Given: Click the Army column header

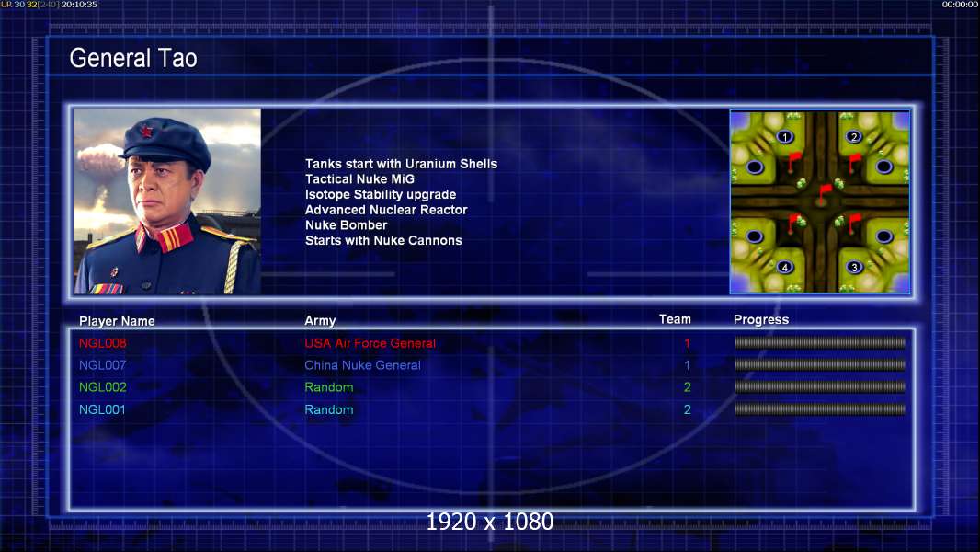Looking at the screenshot, I should click(320, 321).
